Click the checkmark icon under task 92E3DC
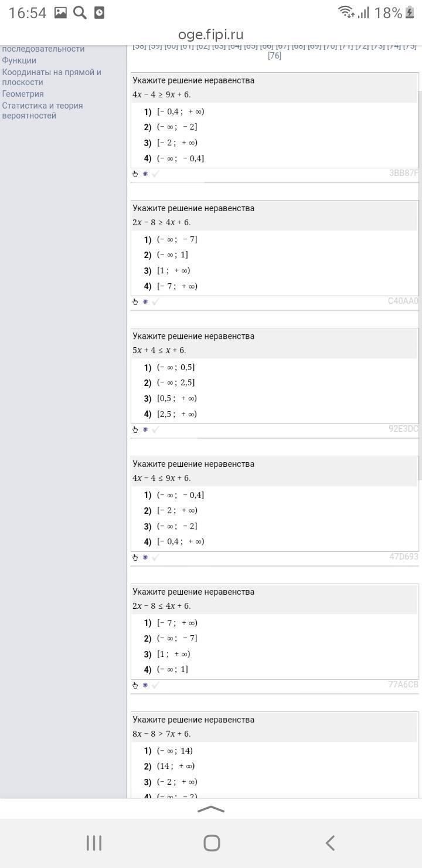422x868 pixels. (155, 429)
